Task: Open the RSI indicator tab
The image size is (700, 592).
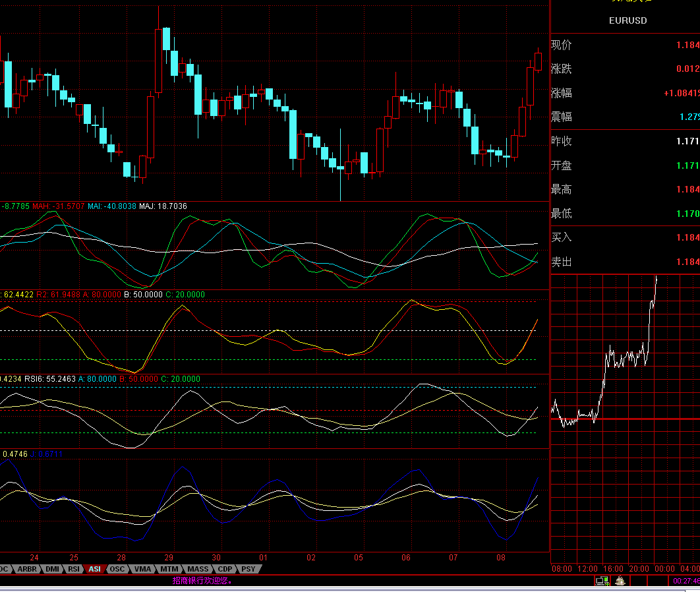Action: pyautogui.click(x=74, y=569)
